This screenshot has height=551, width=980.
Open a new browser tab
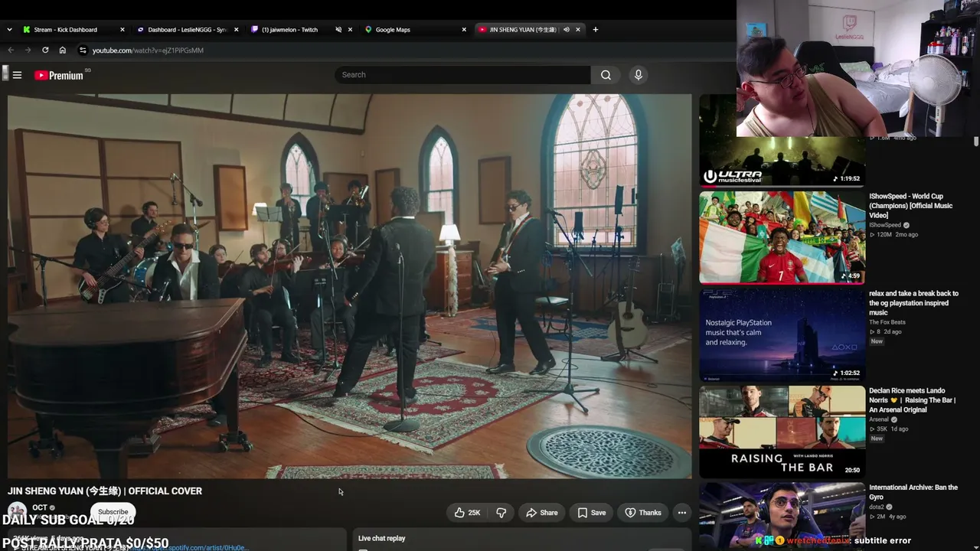pos(596,30)
